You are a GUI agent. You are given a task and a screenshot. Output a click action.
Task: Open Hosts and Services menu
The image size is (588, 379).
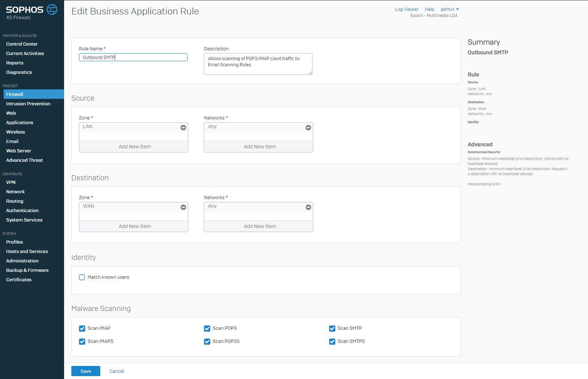coord(27,251)
